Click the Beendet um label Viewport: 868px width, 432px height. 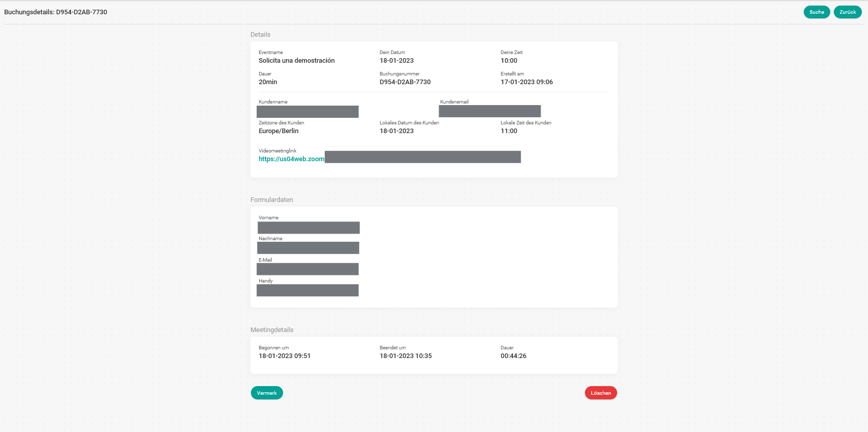[393, 348]
